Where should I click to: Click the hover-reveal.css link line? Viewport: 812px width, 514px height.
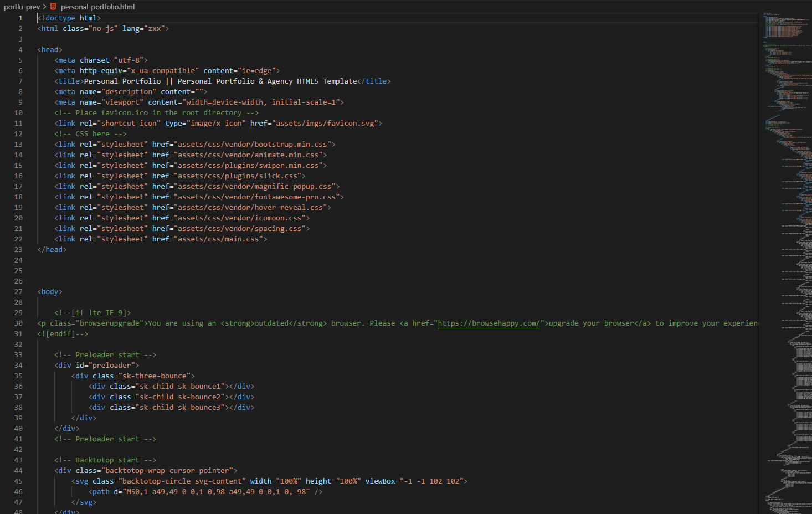point(193,208)
